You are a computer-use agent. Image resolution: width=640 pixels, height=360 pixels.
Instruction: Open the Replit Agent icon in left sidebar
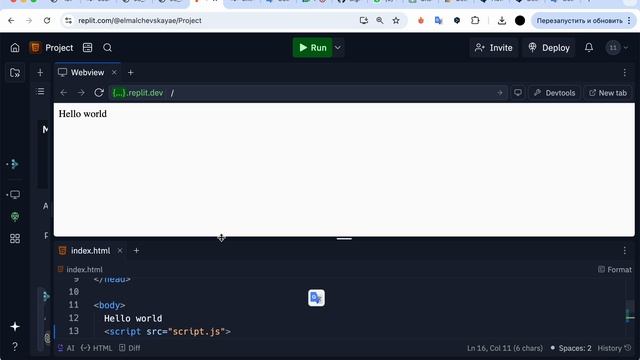tap(15, 164)
